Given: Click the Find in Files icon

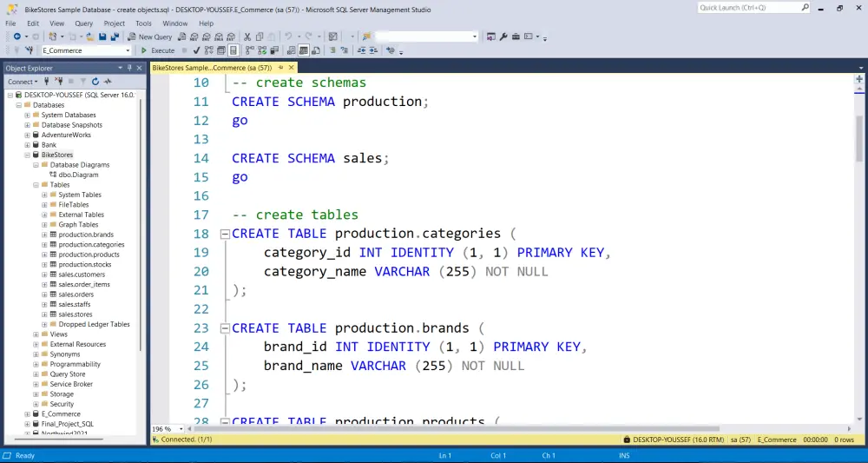Looking at the screenshot, I should 366,36.
